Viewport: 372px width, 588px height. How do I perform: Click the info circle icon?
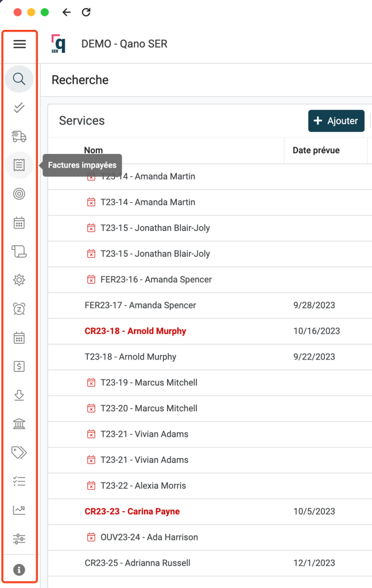(19, 570)
